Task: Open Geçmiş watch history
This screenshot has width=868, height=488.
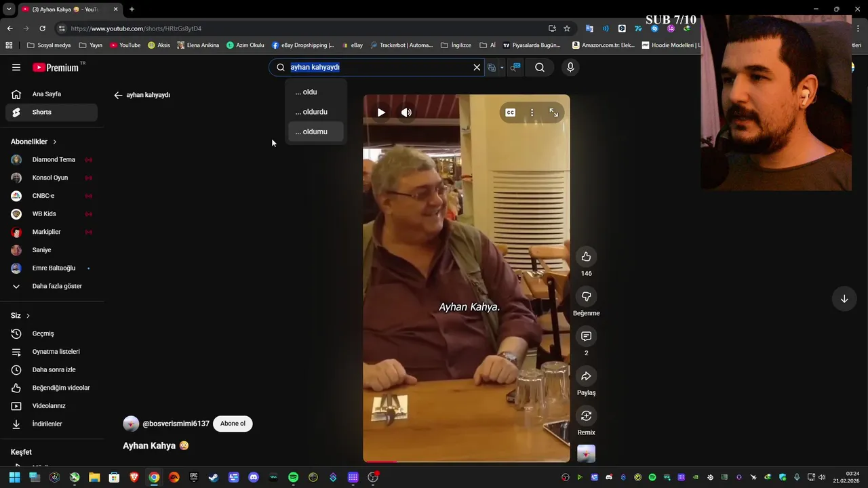Action: click(x=52, y=333)
